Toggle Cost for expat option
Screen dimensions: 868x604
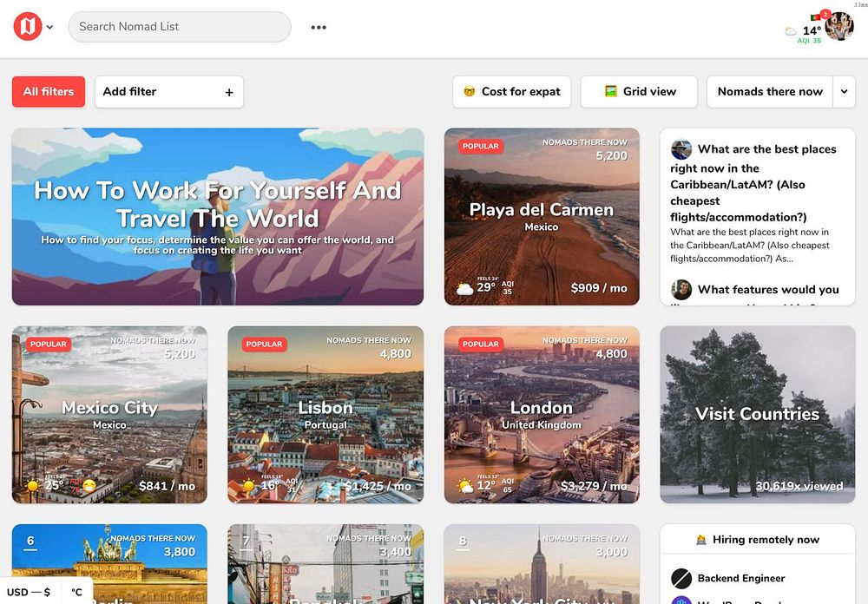point(512,91)
